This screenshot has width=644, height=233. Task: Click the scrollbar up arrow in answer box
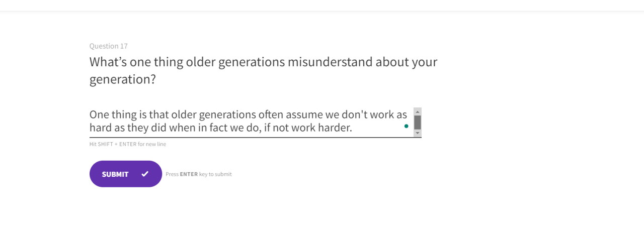click(x=418, y=111)
